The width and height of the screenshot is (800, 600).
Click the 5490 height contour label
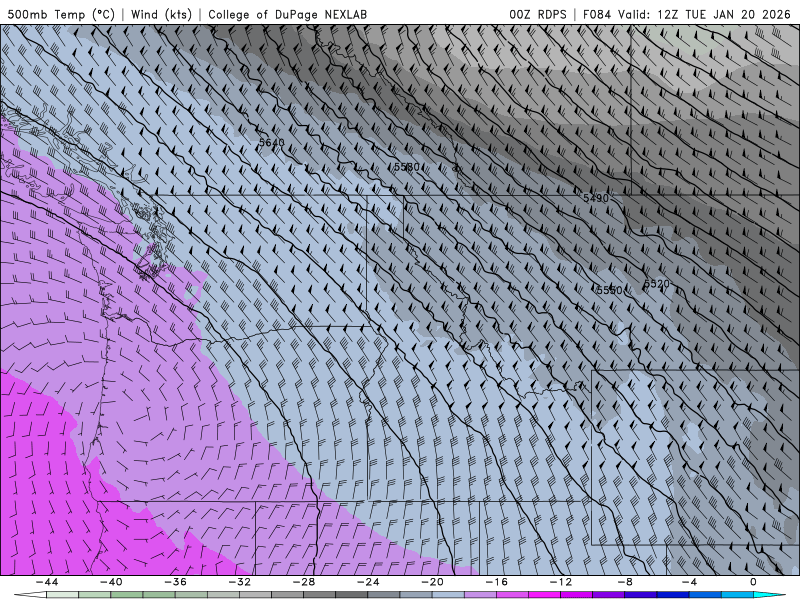596,198
